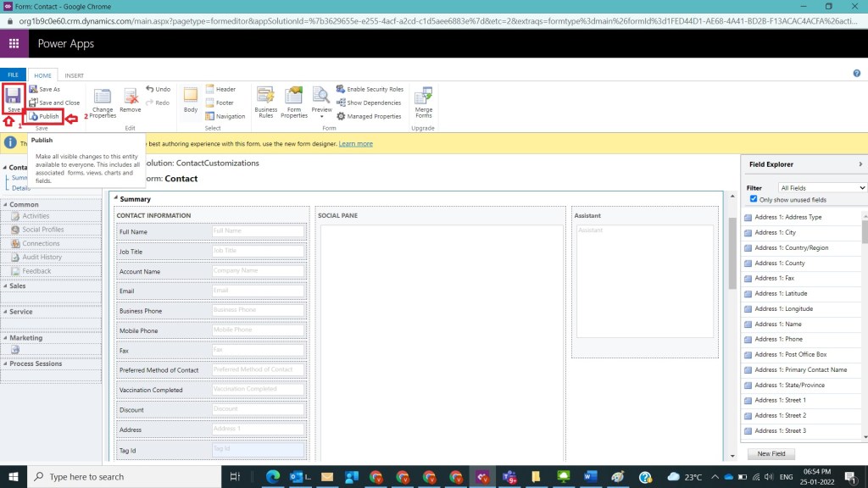Switch to the INSERT ribbon tab

pos(74,75)
